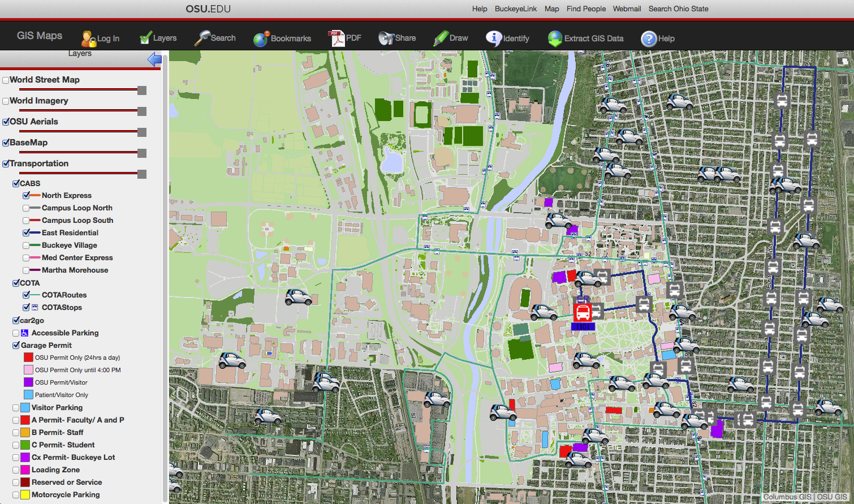Image resolution: width=854 pixels, height=504 pixels.
Task: Click the BaseMap opacity slider handle
Action: [x=142, y=153]
